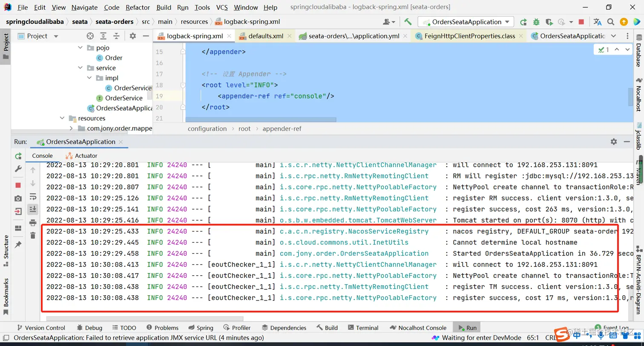Open Search Everywhere magnifier icon
This screenshot has height=346, width=644.
coord(610,22)
